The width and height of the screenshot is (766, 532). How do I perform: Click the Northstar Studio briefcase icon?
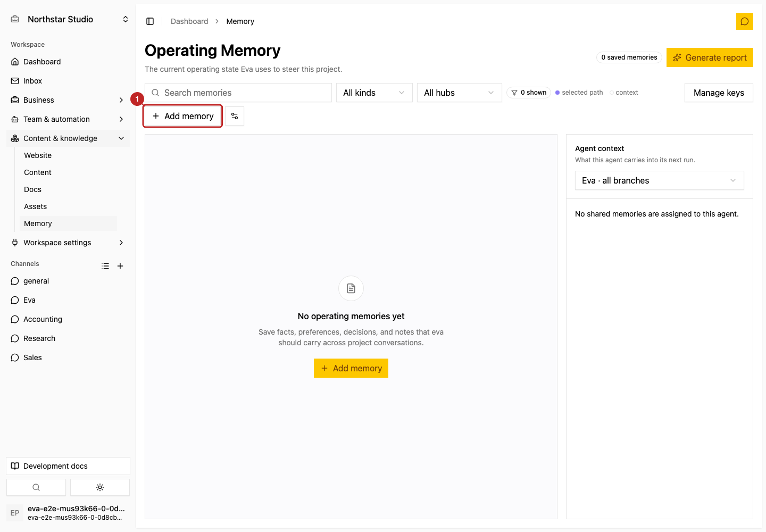click(15, 19)
